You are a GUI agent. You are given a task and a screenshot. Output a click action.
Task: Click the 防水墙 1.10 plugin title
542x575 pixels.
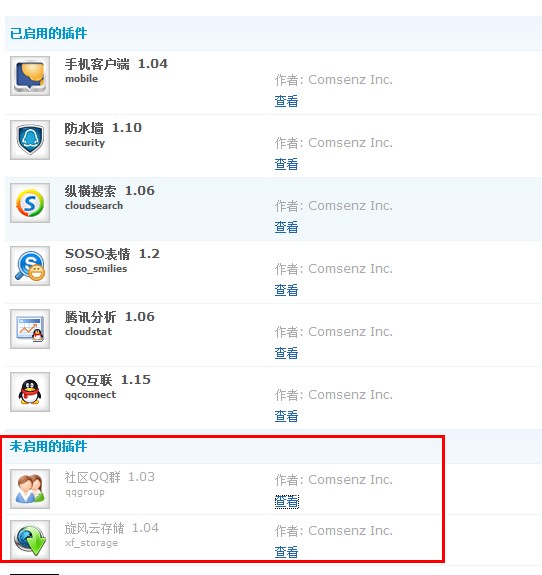103,128
